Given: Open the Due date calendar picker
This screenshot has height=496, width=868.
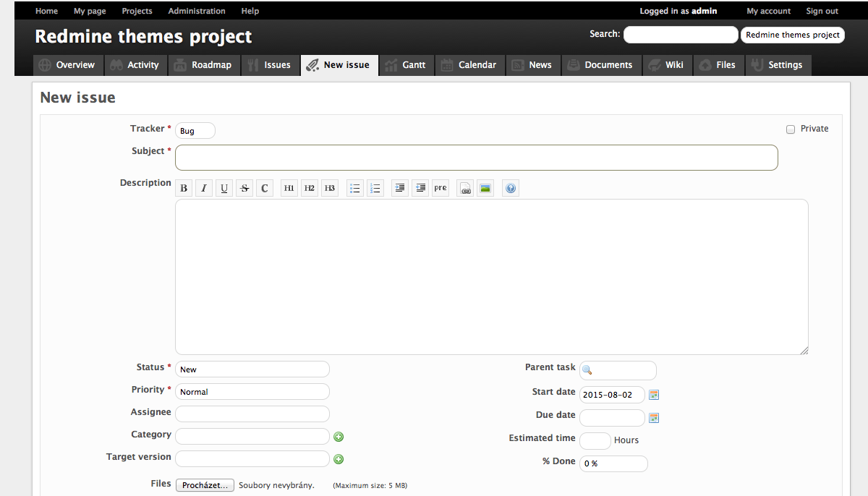Looking at the screenshot, I should click(654, 418).
